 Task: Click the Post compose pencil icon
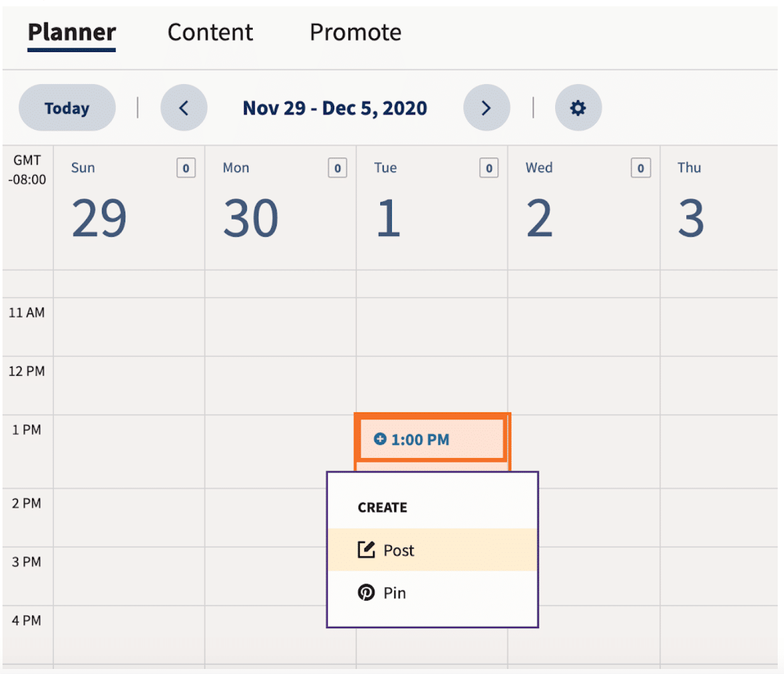(x=366, y=550)
